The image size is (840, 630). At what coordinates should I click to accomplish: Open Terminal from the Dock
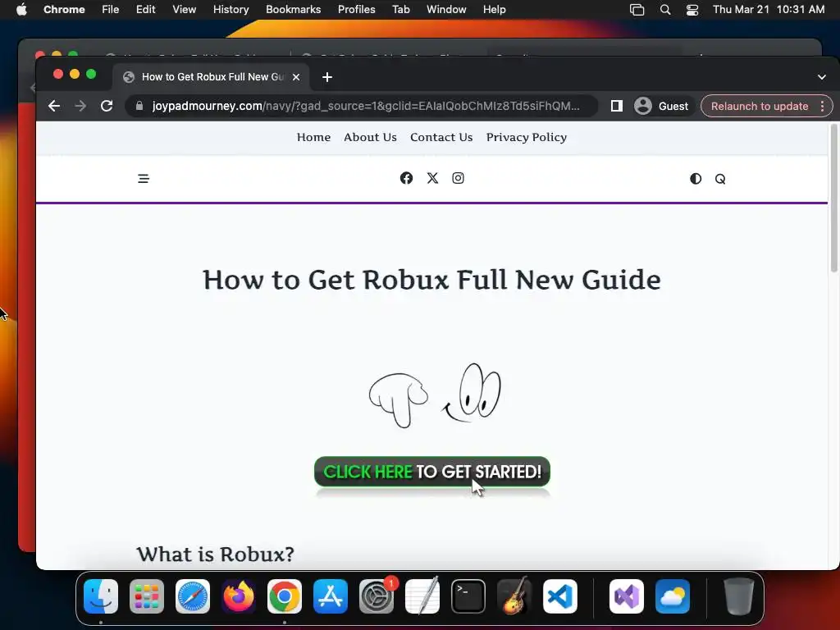point(468,596)
